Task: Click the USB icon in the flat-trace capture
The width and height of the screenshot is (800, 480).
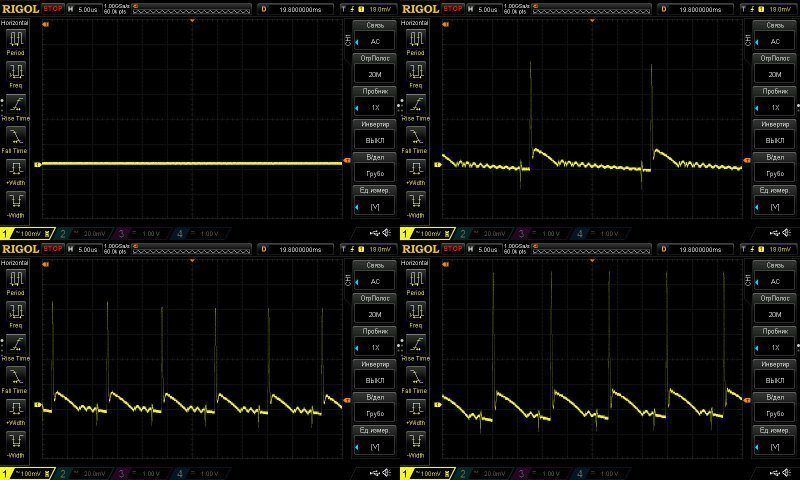Action: point(374,233)
